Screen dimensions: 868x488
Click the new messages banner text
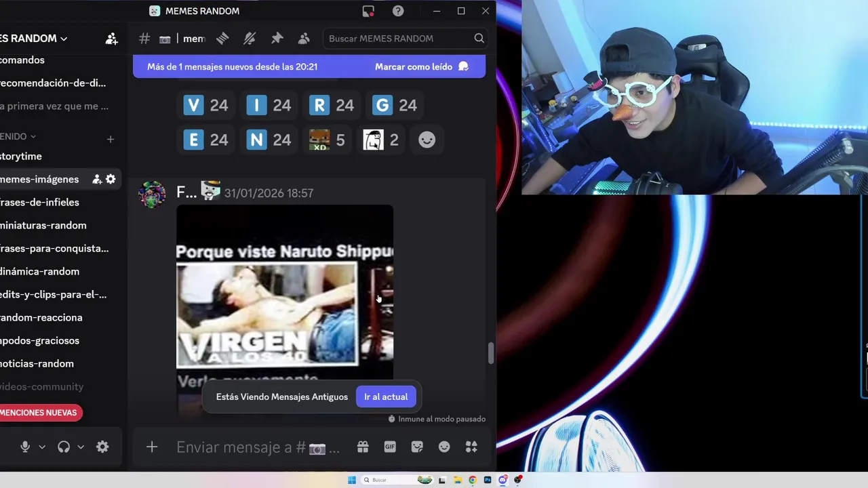coord(232,66)
